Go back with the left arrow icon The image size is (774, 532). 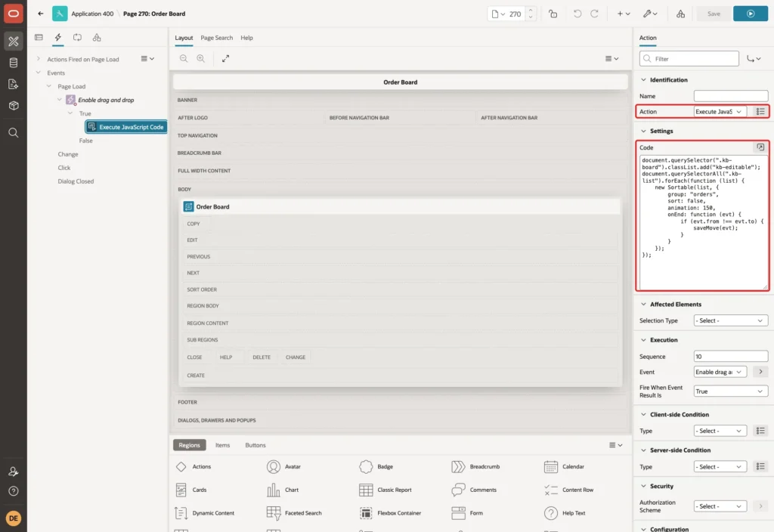click(41, 14)
